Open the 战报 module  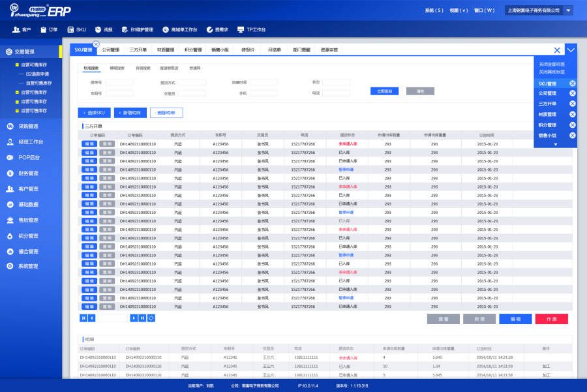(x=102, y=29)
